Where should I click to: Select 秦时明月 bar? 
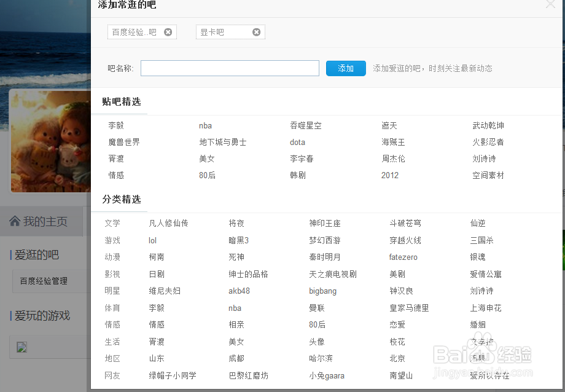[325, 257]
